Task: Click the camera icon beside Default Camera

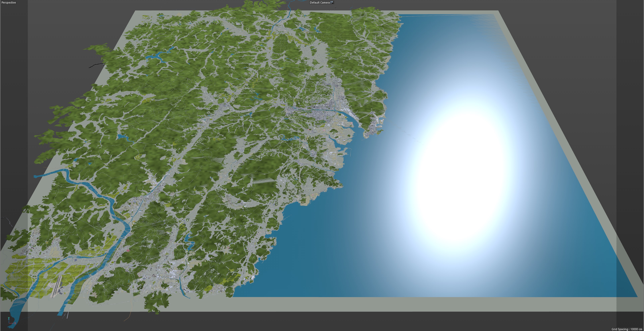Action: point(332,3)
